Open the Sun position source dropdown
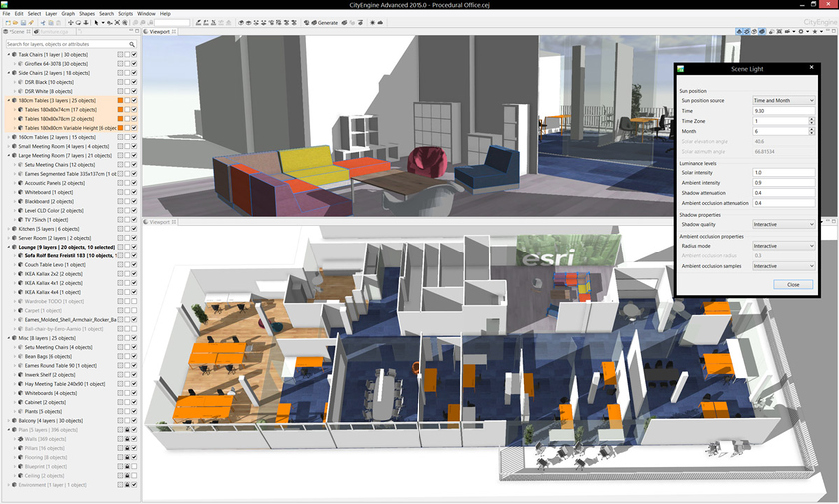The image size is (839, 504). tap(783, 101)
